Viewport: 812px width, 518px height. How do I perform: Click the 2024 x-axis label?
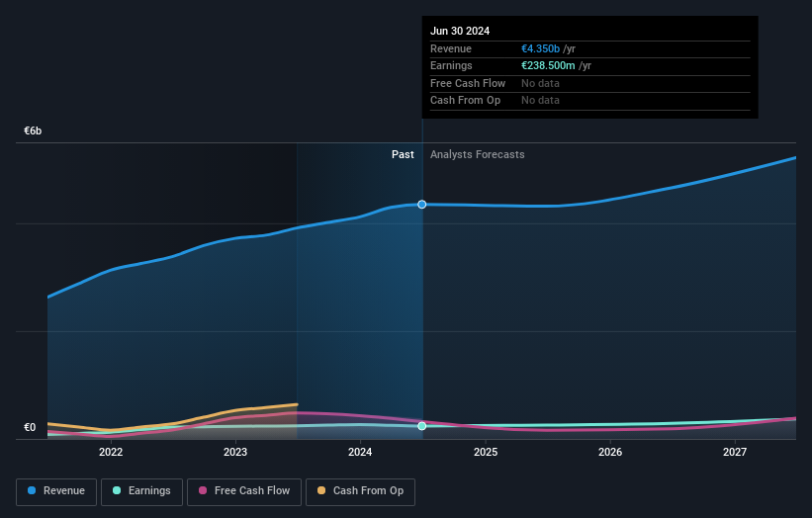pos(360,453)
